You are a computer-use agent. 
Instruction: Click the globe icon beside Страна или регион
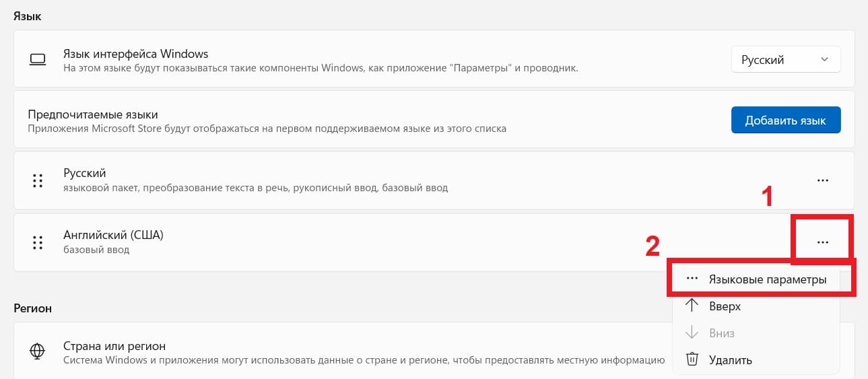(38, 351)
